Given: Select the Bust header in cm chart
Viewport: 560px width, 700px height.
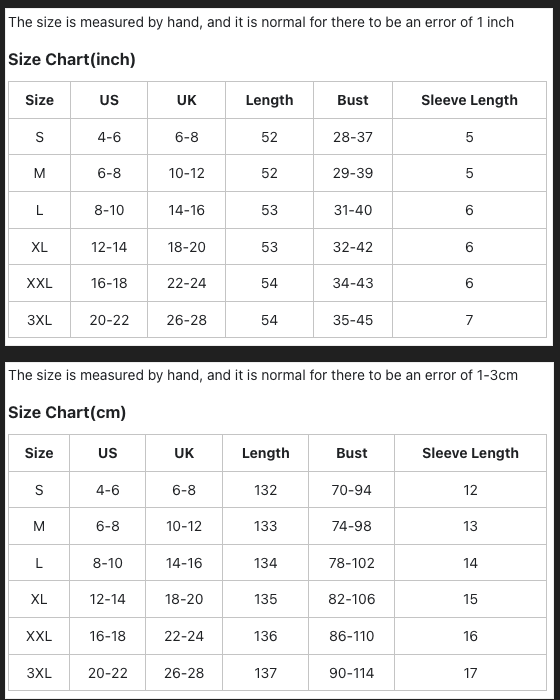Looking at the screenshot, I should click(351, 453).
